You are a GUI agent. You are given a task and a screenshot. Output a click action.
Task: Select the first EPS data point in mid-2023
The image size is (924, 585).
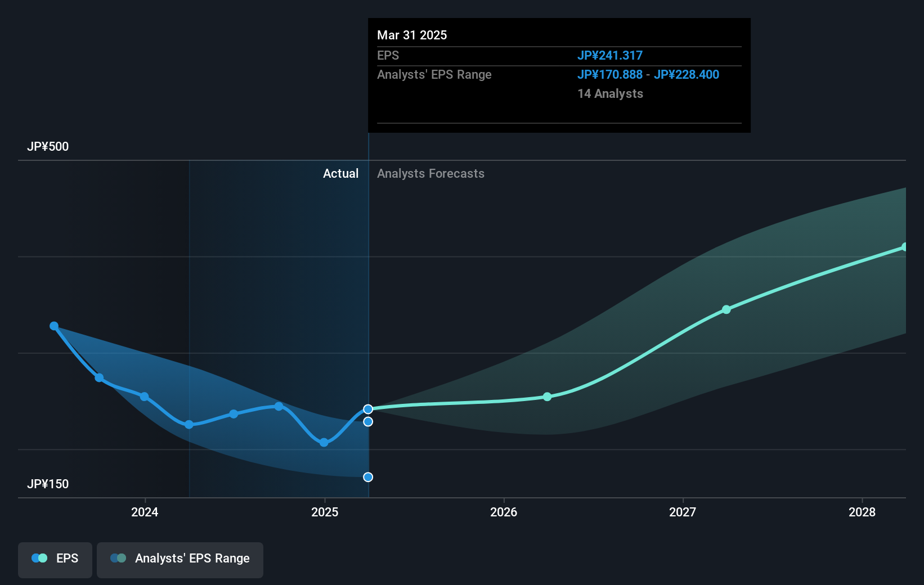[x=54, y=326]
